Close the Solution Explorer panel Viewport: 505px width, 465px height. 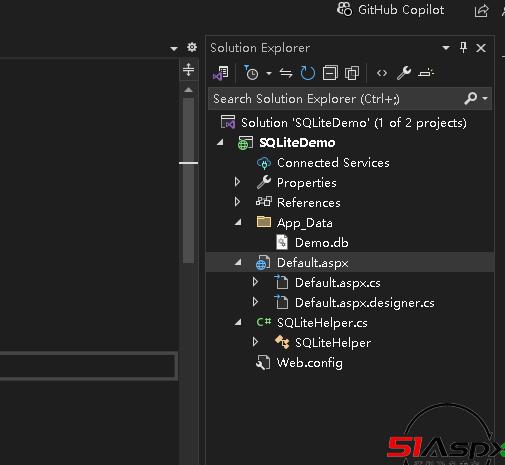coord(481,48)
